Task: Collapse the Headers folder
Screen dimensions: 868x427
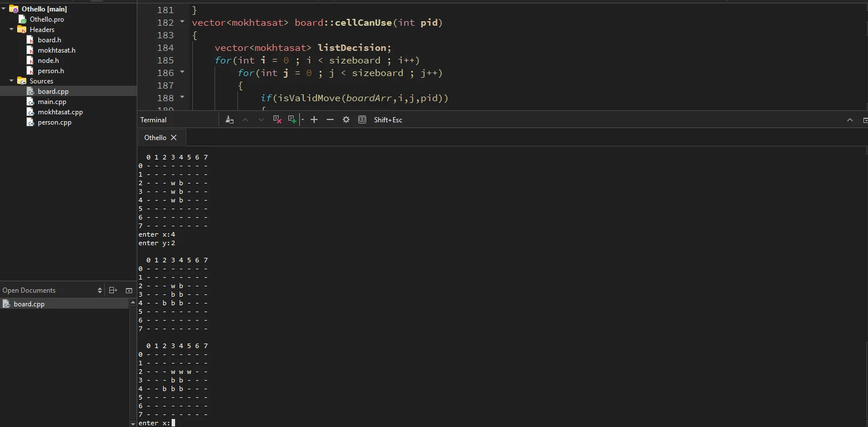Action: tap(11, 30)
